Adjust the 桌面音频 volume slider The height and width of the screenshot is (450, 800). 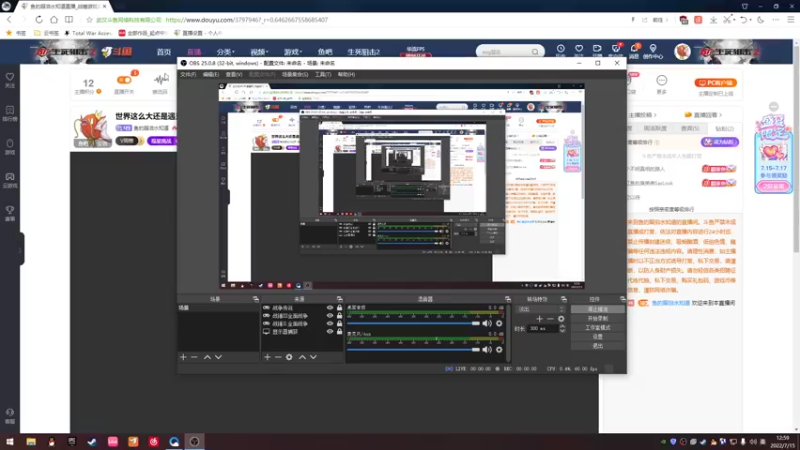[x=414, y=323]
